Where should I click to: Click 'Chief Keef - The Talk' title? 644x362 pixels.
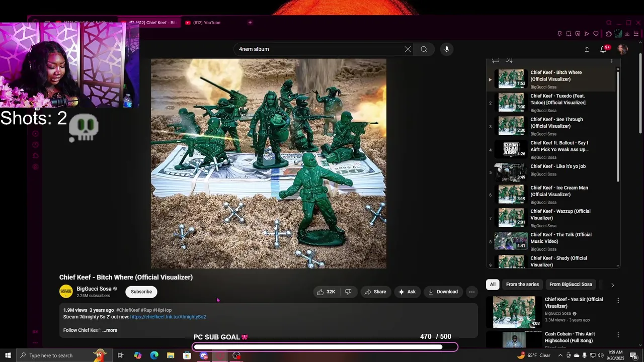(561, 238)
